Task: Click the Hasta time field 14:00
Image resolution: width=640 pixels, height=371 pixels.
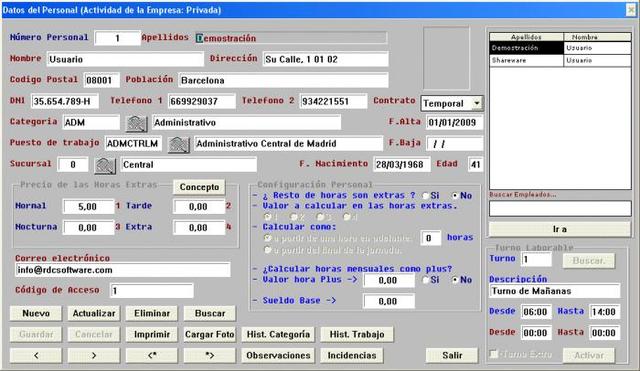Action: [x=604, y=312]
